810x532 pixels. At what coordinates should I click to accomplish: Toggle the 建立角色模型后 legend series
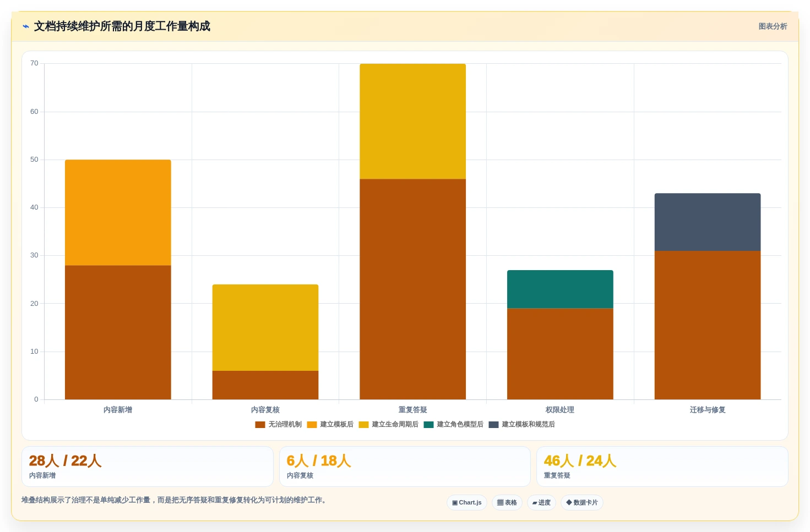click(454, 425)
